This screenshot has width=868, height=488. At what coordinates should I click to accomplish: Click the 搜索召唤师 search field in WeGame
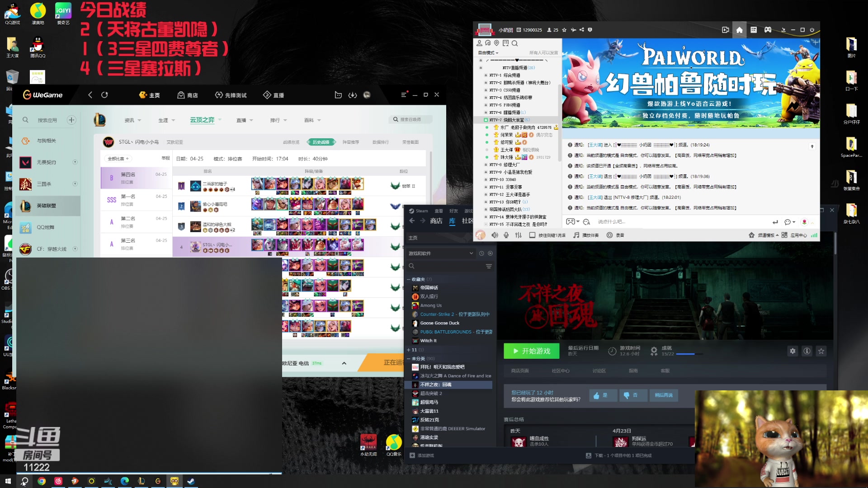coord(410,119)
